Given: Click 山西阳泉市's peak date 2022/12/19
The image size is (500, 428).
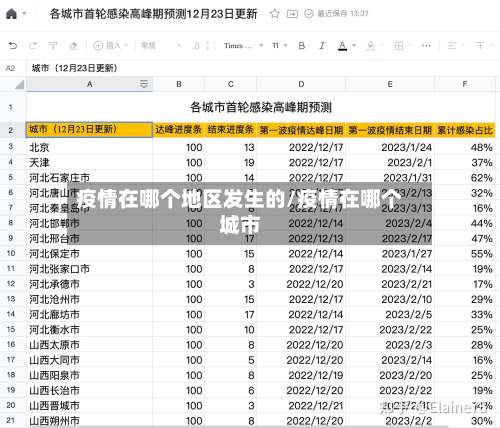Looking at the screenshot, I should click(301, 375).
